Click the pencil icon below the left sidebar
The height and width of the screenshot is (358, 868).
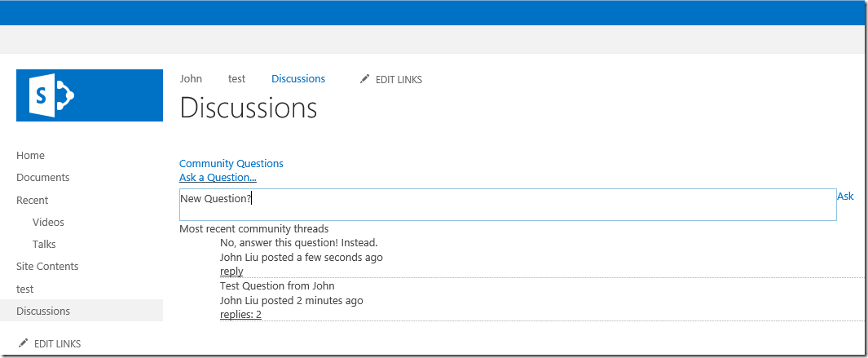[x=23, y=343]
